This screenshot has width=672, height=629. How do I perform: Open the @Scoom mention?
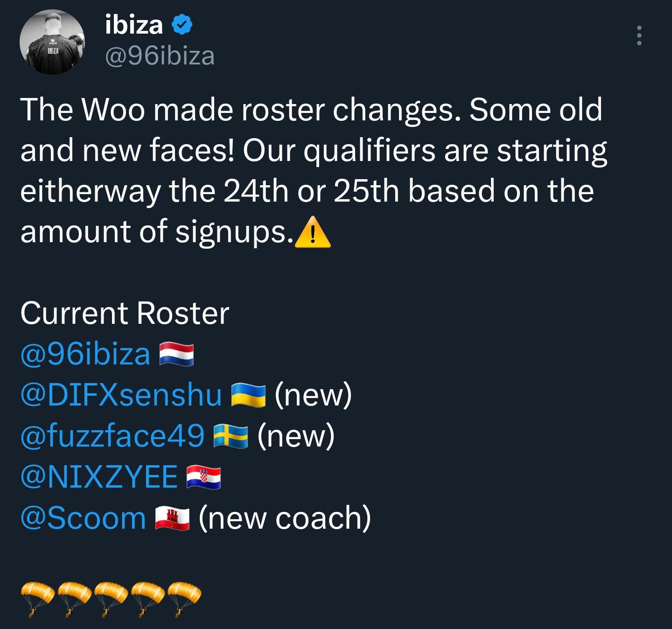[x=83, y=518]
